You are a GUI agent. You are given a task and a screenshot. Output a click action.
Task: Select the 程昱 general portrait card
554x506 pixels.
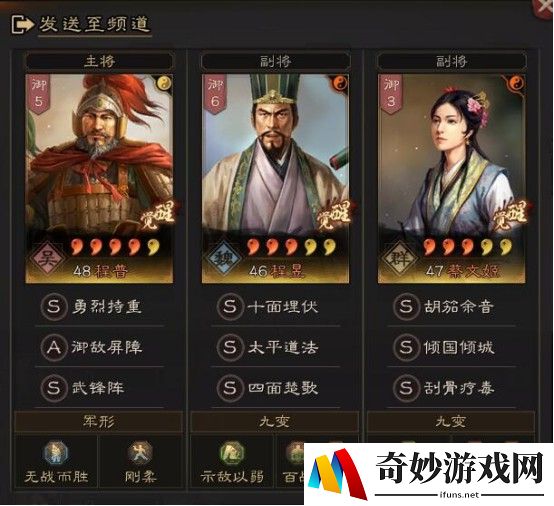click(275, 178)
